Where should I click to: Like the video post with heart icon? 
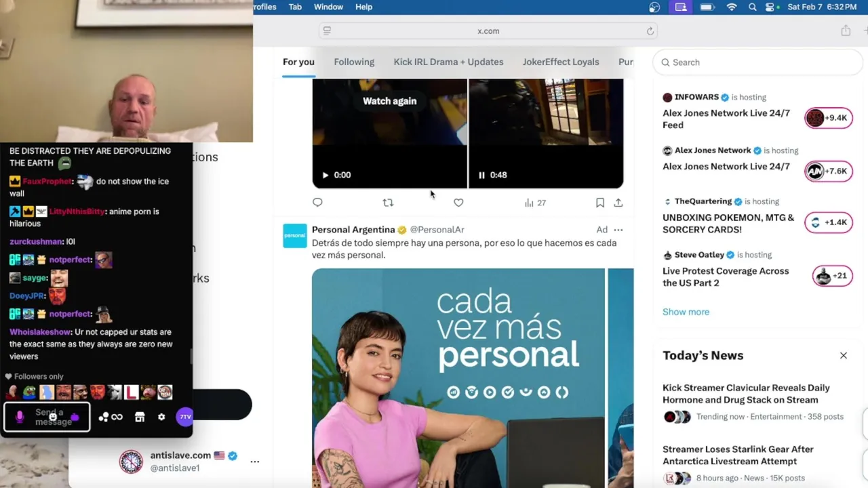[458, 203]
